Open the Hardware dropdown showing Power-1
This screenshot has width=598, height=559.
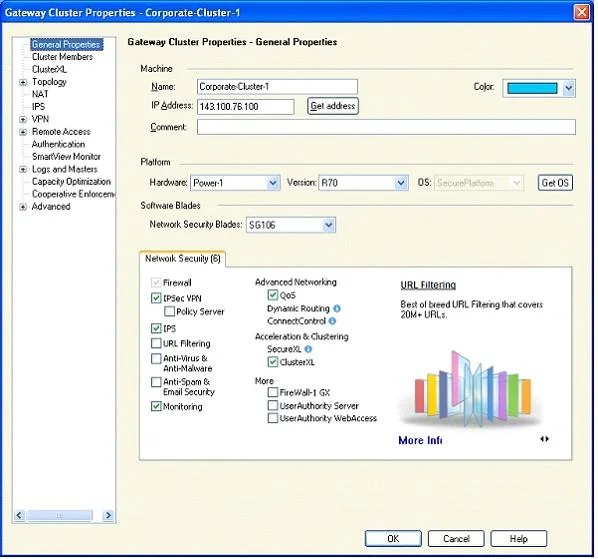[235, 183]
